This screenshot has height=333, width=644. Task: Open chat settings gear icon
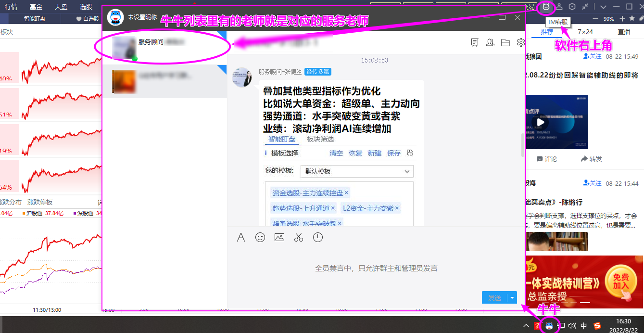click(520, 43)
